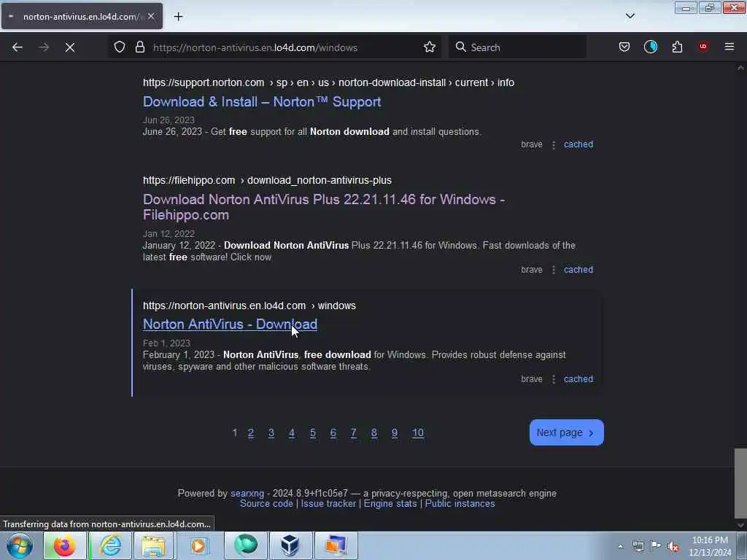
Task: Click the filehippo.com URL text
Action: 189,181
